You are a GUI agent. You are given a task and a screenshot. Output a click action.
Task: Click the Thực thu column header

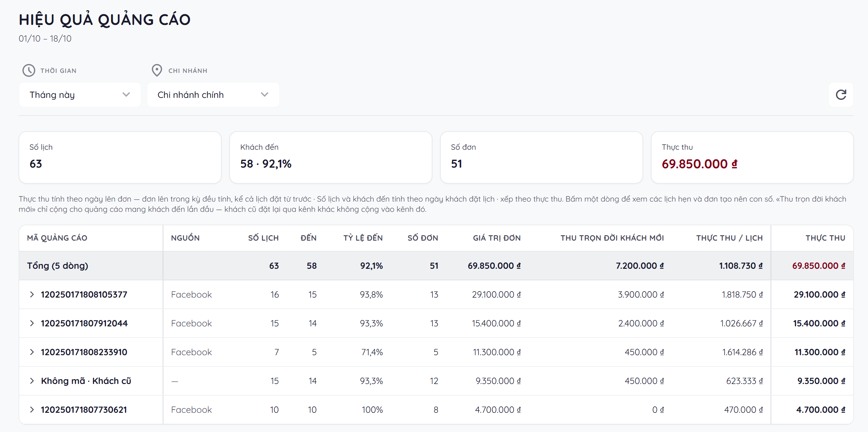pyautogui.click(x=825, y=238)
